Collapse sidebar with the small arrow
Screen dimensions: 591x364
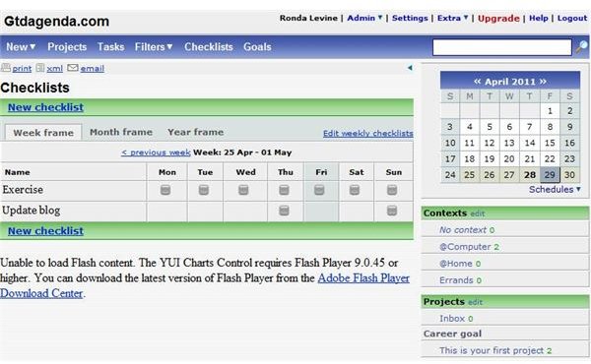pyautogui.click(x=410, y=68)
